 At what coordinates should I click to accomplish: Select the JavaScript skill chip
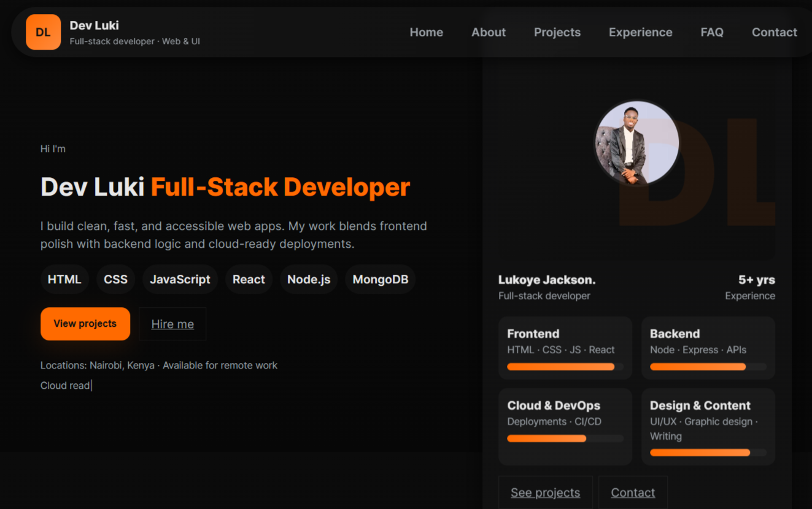point(180,280)
